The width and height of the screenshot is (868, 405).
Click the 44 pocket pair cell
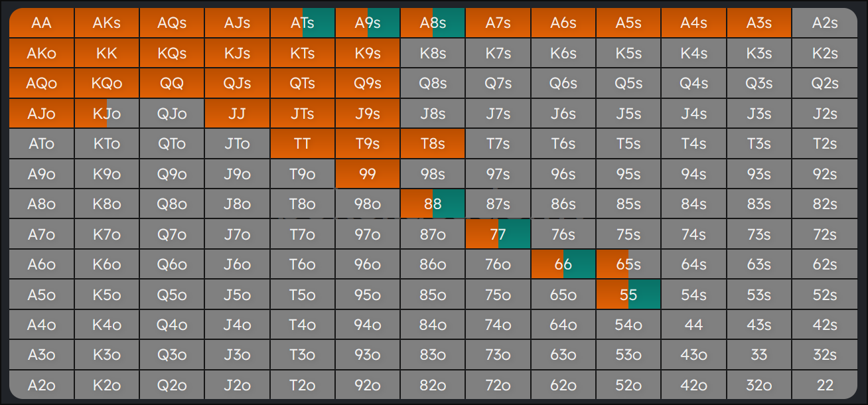693,325
